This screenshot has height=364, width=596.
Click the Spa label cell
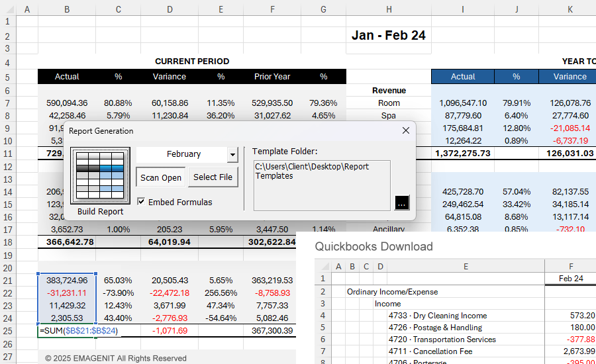coord(389,116)
